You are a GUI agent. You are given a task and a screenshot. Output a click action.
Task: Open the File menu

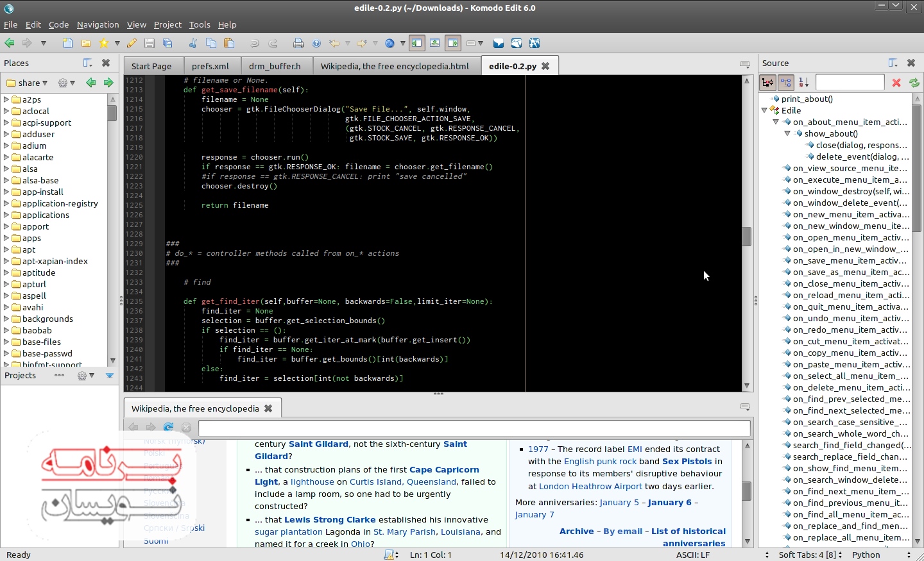pos(10,24)
